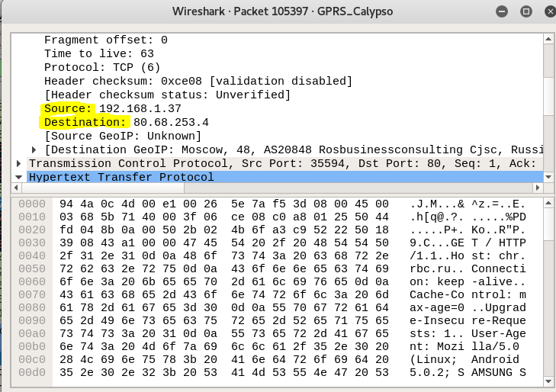Click ASCII text 'Cache-Co' in hex pane

tap(436, 295)
